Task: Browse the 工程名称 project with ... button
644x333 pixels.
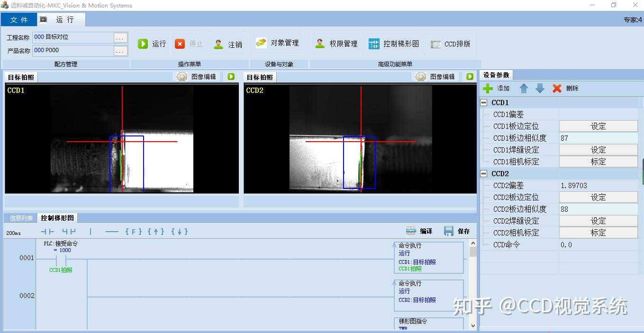Action: (121, 37)
